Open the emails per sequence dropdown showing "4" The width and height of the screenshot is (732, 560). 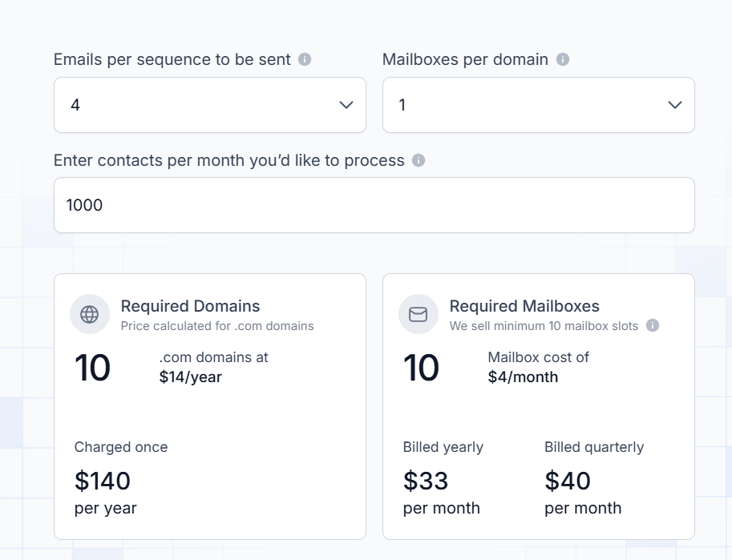pyautogui.click(x=209, y=105)
